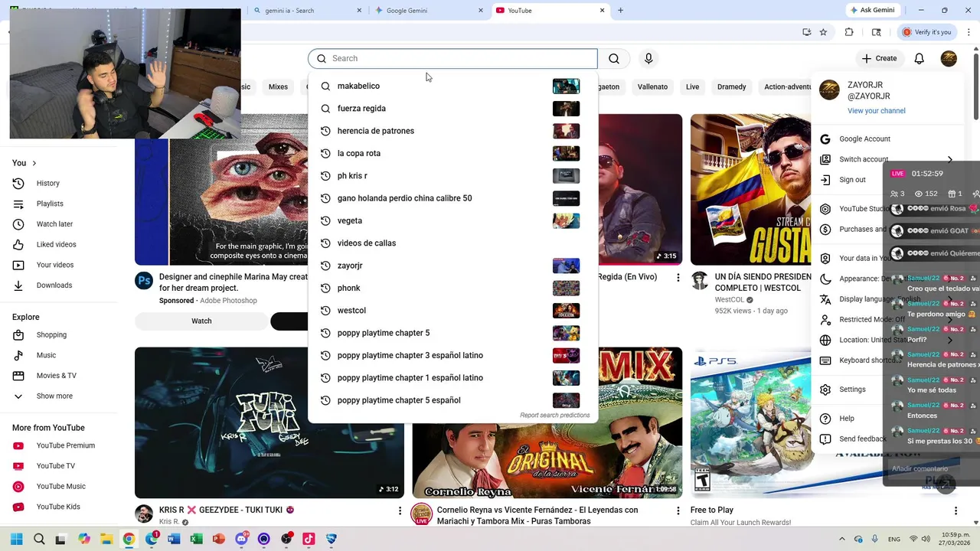980x551 pixels.
Task: Click Ask Gemini button
Action: coord(872,11)
